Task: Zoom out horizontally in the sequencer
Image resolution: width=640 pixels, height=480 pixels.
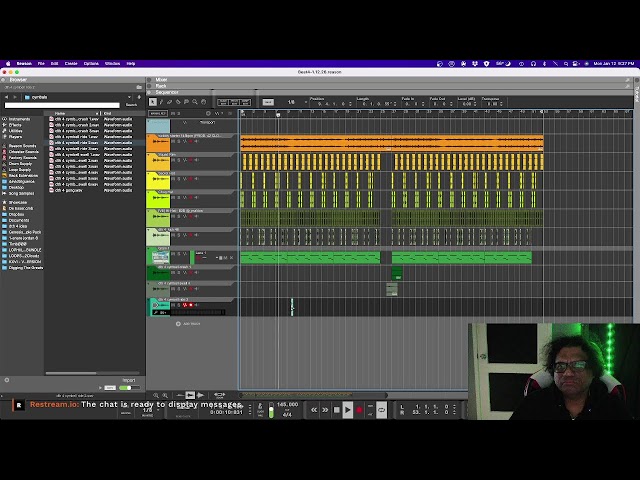Action: (x=156, y=395)
